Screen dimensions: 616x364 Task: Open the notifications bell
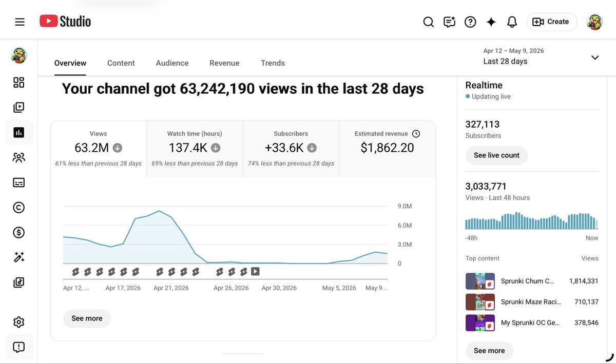click(512, 22)
